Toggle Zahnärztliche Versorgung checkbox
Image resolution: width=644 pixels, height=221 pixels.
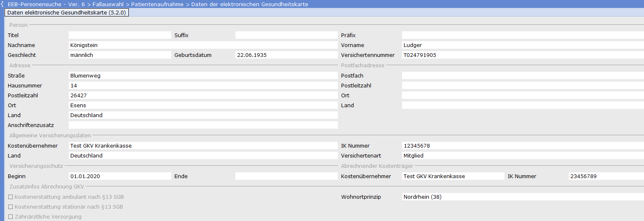pyautogui.click(x=11, y=217)
